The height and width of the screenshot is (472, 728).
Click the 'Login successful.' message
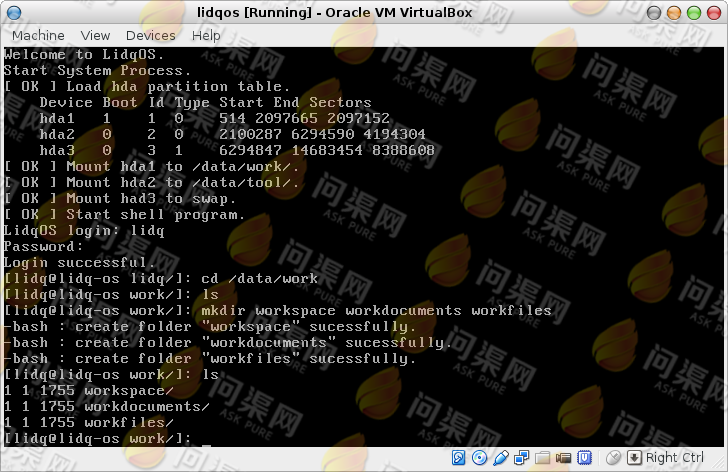tap(79, 263)
